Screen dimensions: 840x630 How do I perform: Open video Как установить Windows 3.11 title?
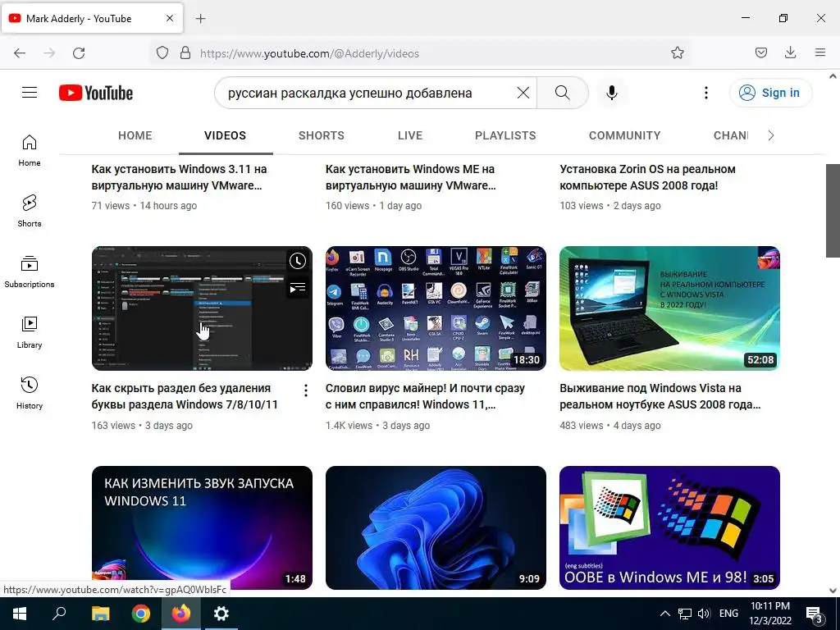[x=180, y=177]
